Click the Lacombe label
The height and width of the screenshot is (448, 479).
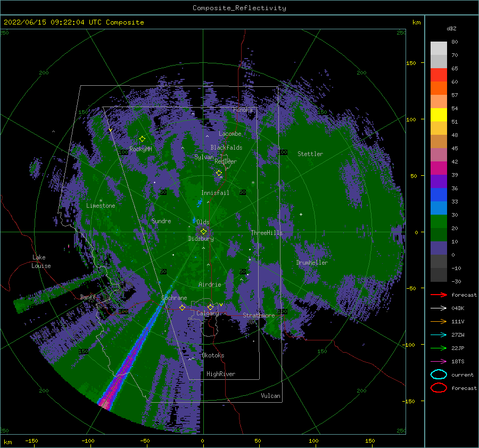pyautogui.click(x=230, y=134)
